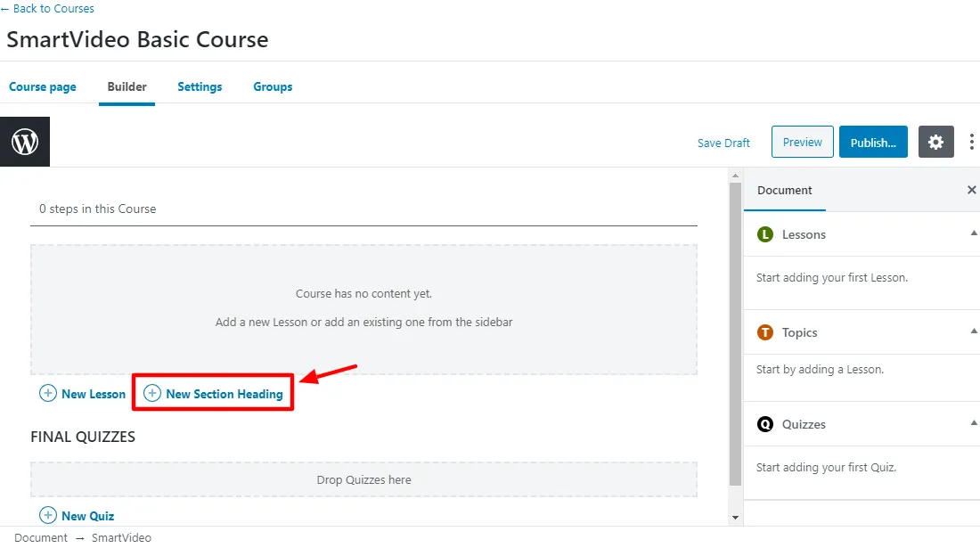Select the Builder tab
This screenshot has height=548, width=980.
[x=127, y=86]
